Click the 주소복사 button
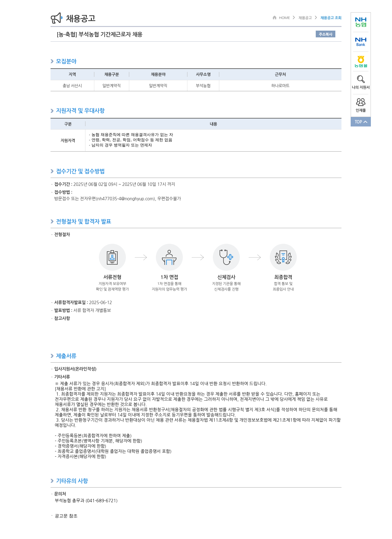 (326, 34)
